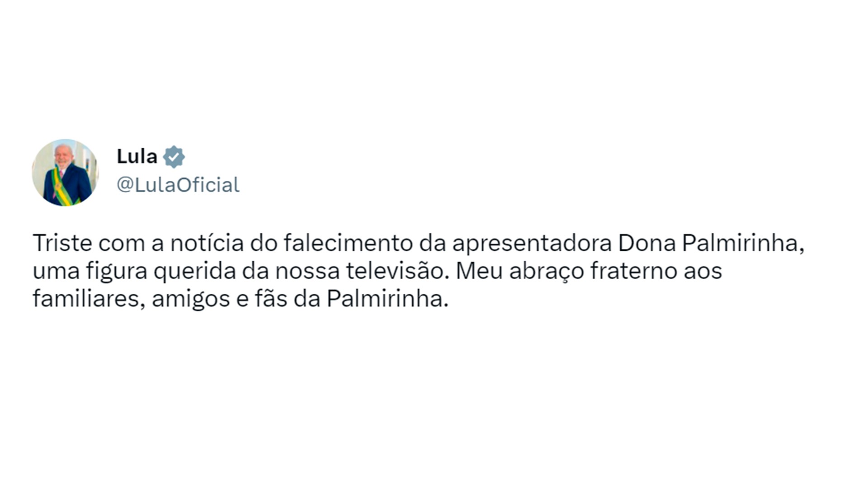Click the word "notícia" in the tweet
Viewport: 868px width, 488px height.
[207, 243]
